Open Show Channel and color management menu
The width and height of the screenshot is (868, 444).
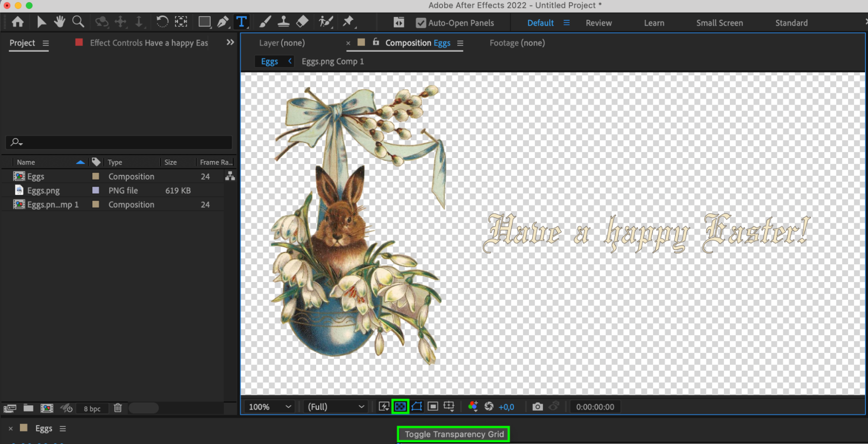[x=473, y=407]
